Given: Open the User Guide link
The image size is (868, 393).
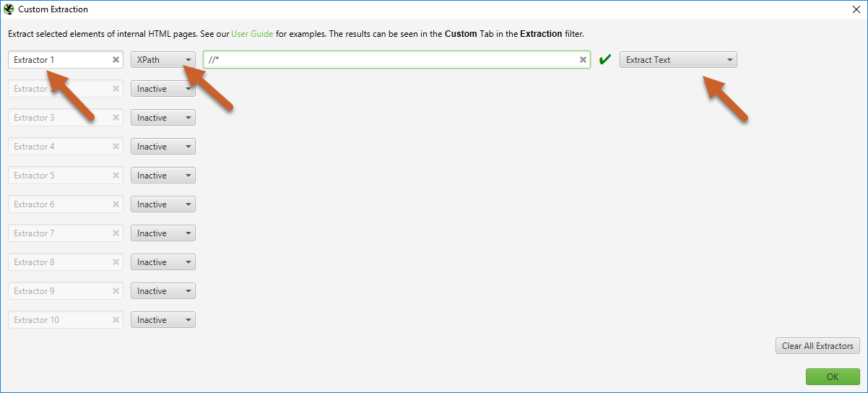Looking at the screenshot, I should tap(252, 34).
